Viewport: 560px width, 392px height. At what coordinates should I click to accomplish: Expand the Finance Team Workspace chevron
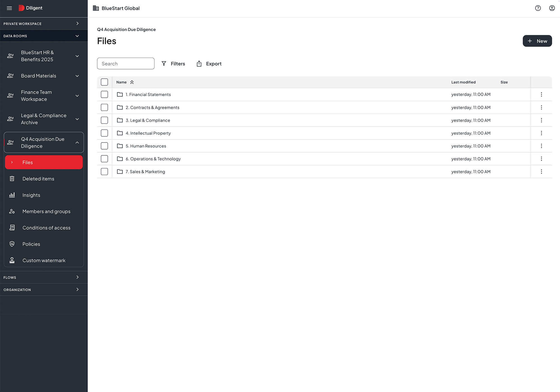[x=77, y=96]
